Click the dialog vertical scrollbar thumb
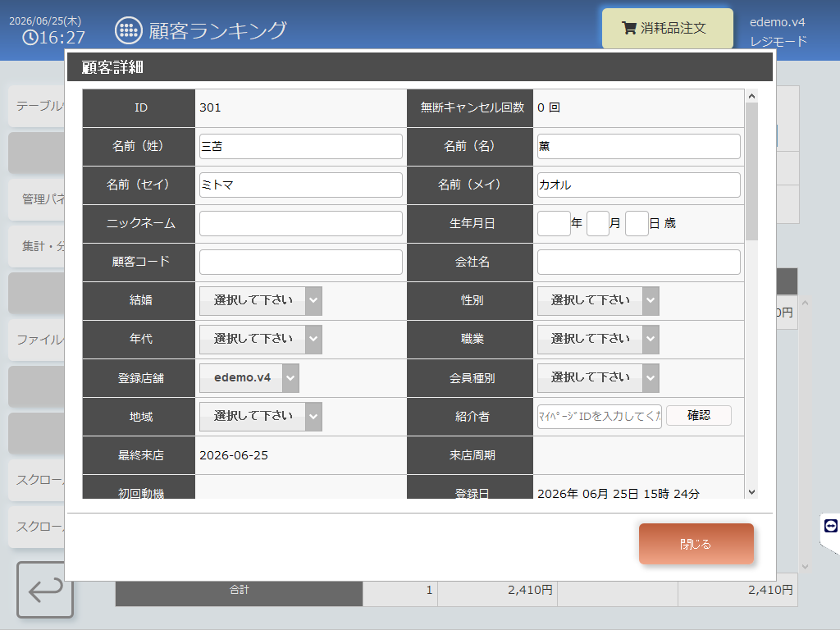 point(751,171)
